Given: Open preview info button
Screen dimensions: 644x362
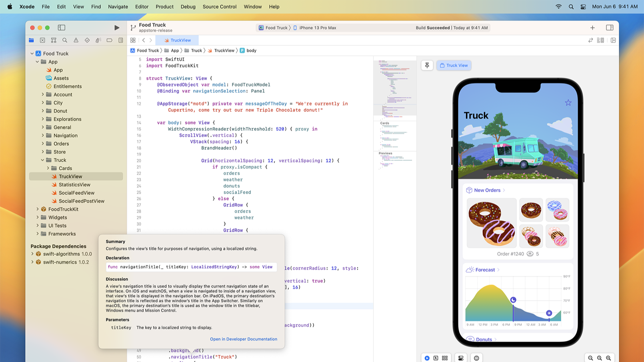Looking at the screenshot, I should click(476, 358).
